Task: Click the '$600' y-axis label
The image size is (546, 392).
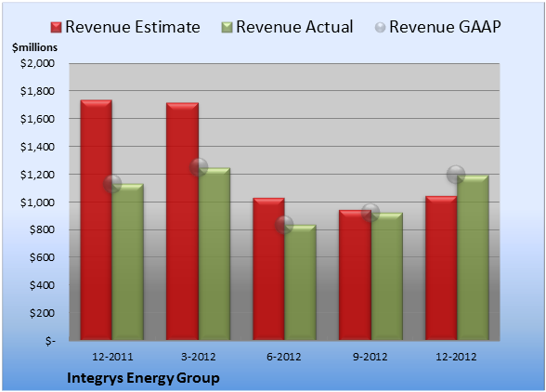Action: pos(42,257)
